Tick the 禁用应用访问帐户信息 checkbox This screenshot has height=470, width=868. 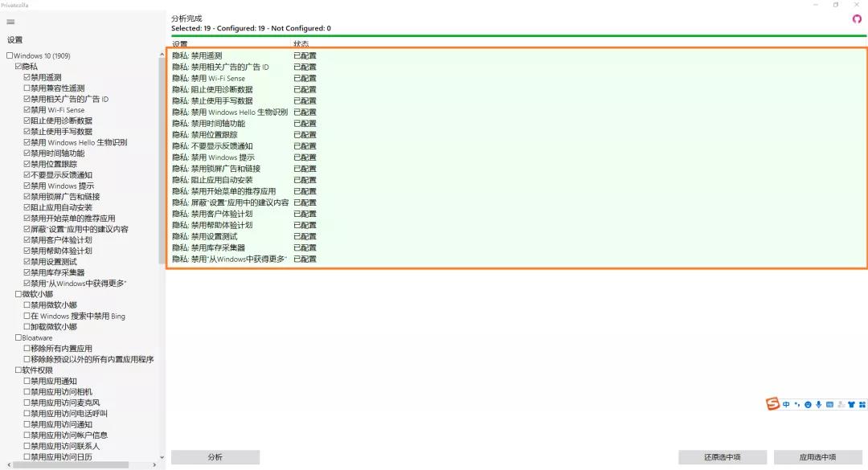pos(27,435)
